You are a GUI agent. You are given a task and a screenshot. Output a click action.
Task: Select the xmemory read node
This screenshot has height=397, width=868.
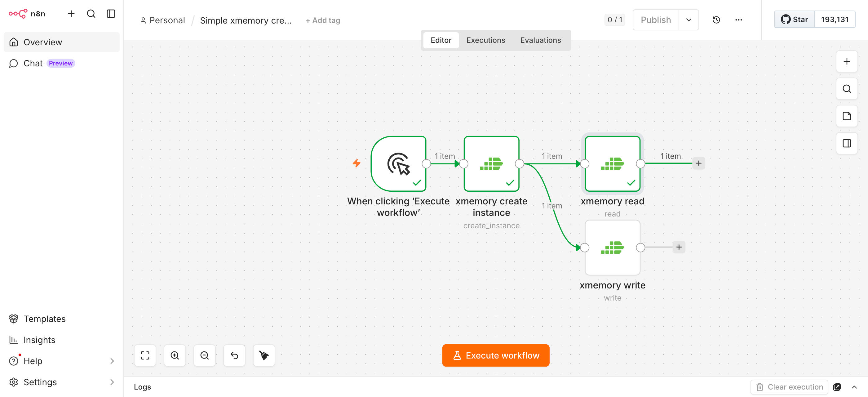612,164
